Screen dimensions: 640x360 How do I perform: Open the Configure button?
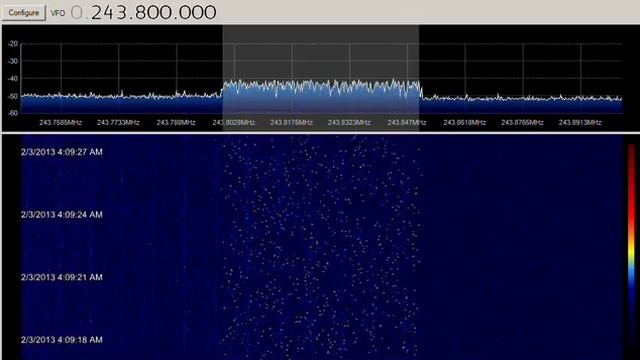23,13
